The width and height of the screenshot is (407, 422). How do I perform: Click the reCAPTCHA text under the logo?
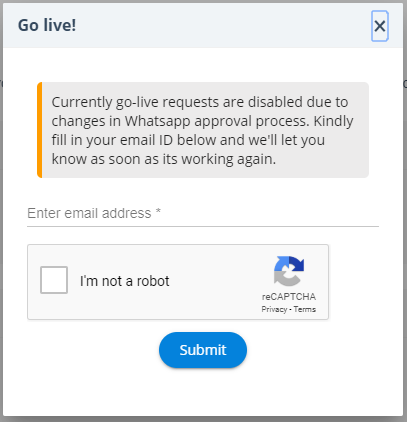click(x=289, y=296)
